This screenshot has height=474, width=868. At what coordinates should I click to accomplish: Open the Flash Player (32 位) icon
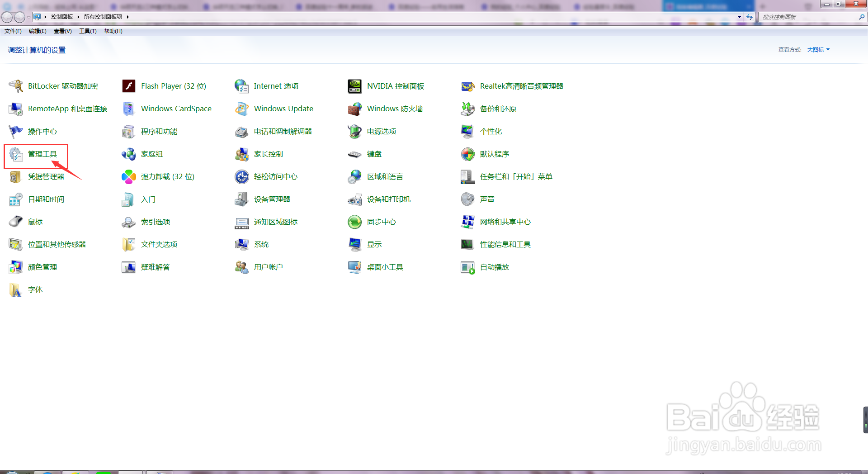pyautogui.click(x=129, y=86)
